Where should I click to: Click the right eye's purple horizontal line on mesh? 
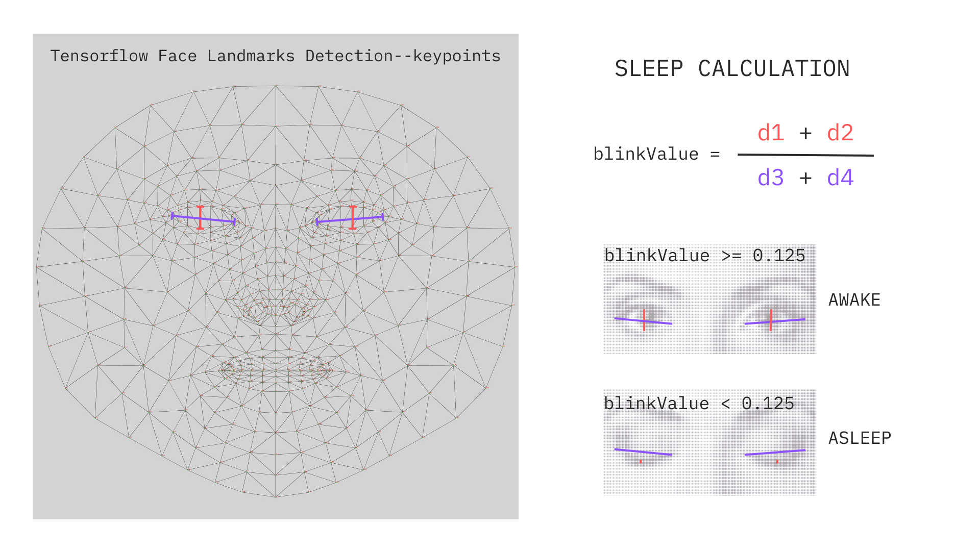coord(334,220)
